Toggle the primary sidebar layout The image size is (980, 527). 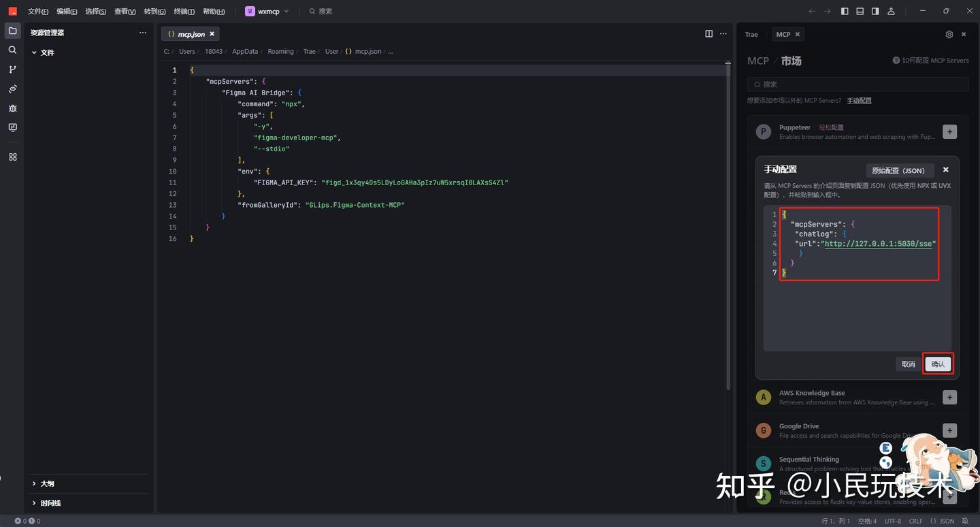point(845,11)
